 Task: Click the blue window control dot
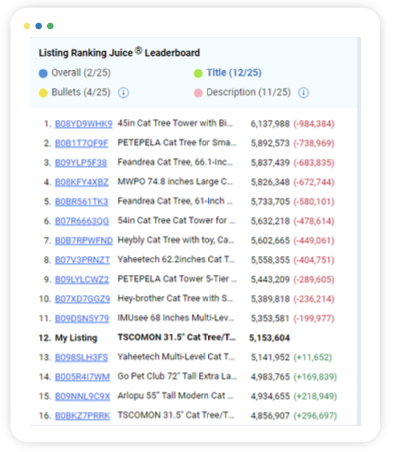[x=39, y=26]
